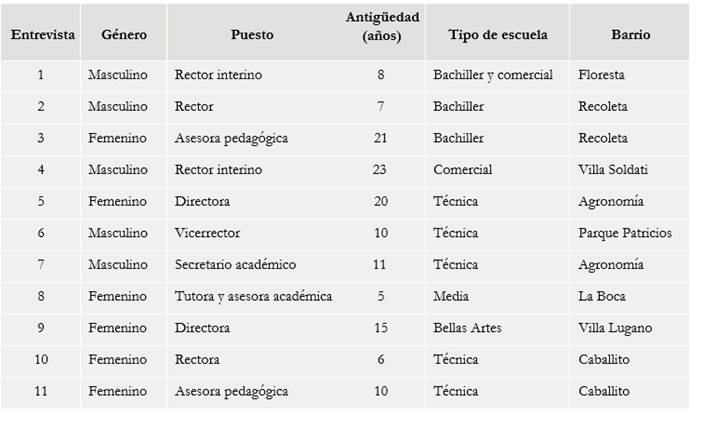This screenshot has height=429, width=703.
Task: Click the Tipo de escuela header
Action: 498,34
